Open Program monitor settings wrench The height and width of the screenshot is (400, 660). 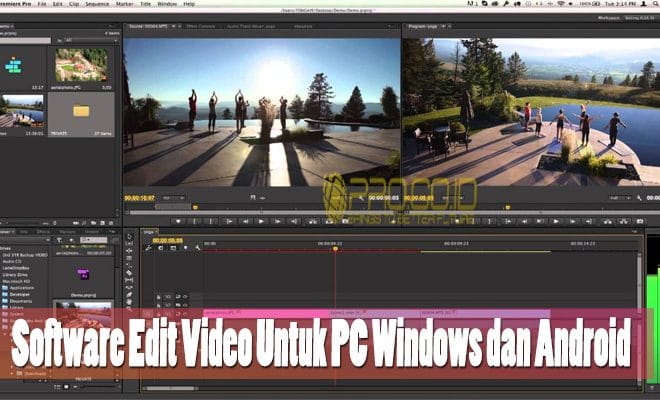pyautogui.click(x=639, y=198)
